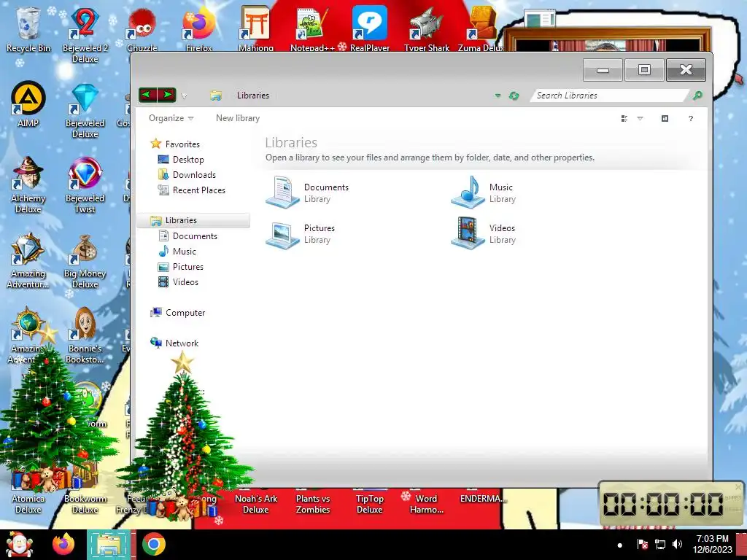Select Favorites in the navigation pane
The image size is (747, 560).
(x=175, y=144)
